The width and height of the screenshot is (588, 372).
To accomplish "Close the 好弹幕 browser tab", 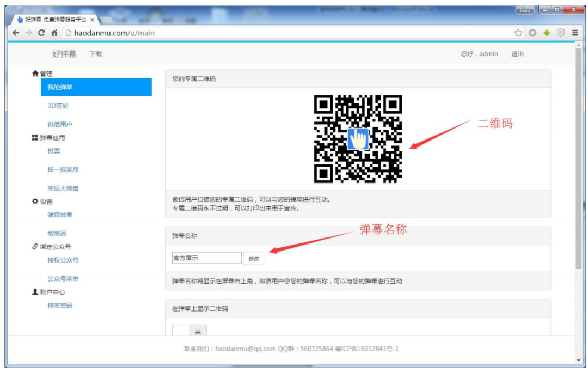I will (x=92, y=20).
